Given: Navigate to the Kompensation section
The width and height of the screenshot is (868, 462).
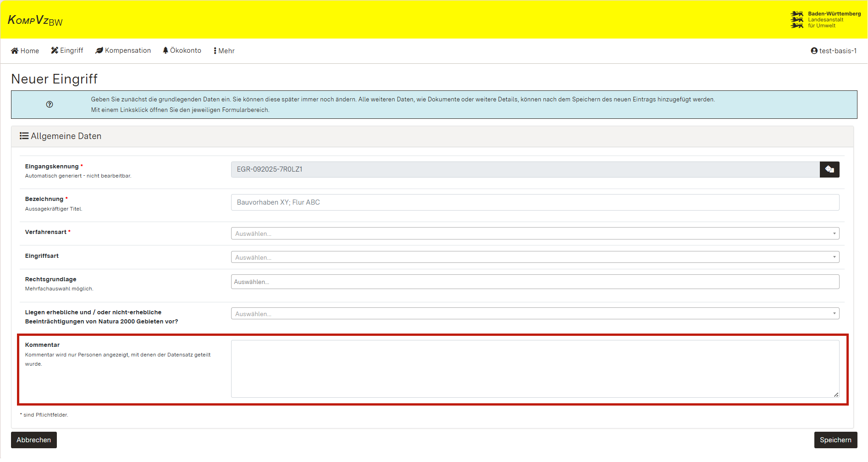Looking at the screenshot, I should point(123,50).
